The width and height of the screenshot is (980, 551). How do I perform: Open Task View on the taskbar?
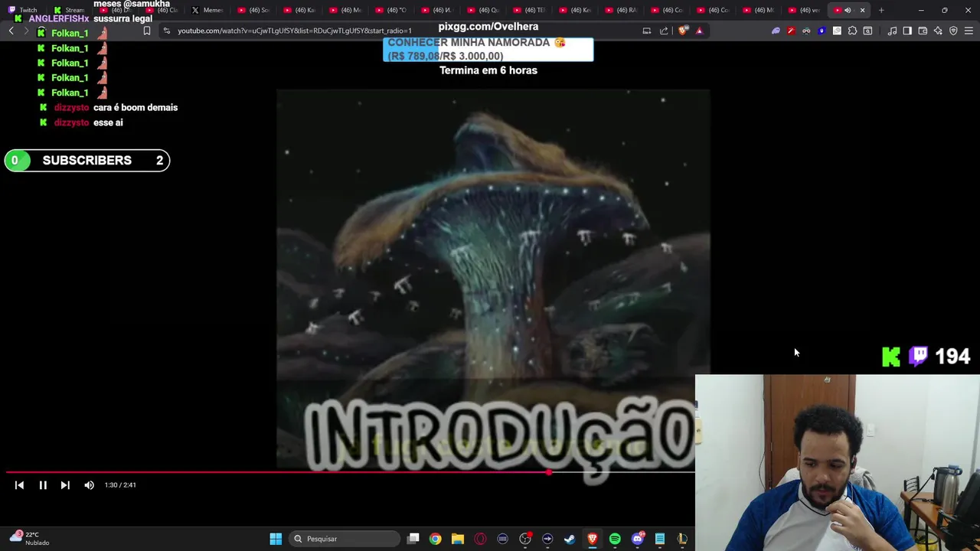click(413, 539)
